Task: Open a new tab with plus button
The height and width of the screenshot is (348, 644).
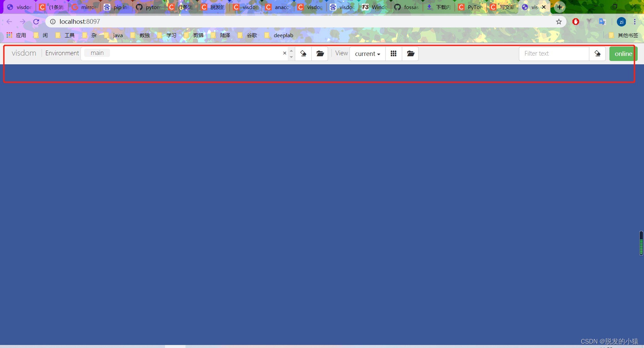Action: coord(559,7)
